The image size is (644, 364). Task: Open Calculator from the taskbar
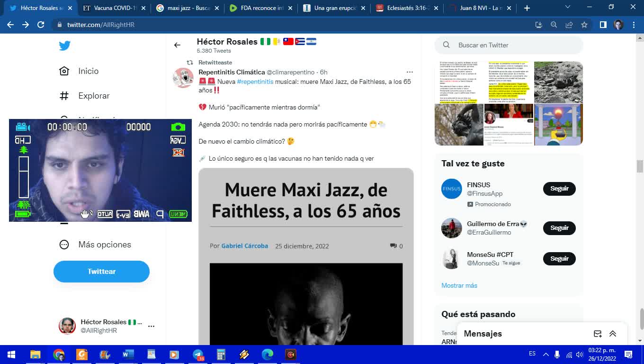click(x=221, y=355)
